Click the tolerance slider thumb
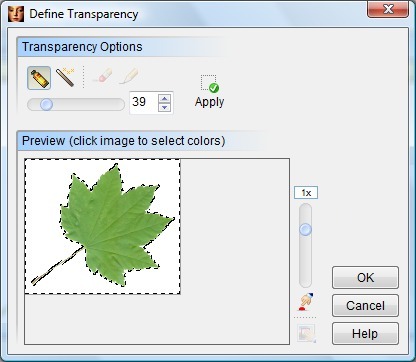The height and width of the screenshot is (362, 416). (x=46, y=105)
